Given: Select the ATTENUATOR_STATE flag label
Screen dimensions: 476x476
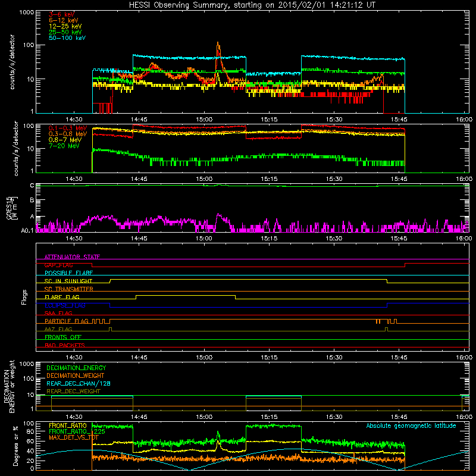Looking at the screenshot, I should 72,257.
